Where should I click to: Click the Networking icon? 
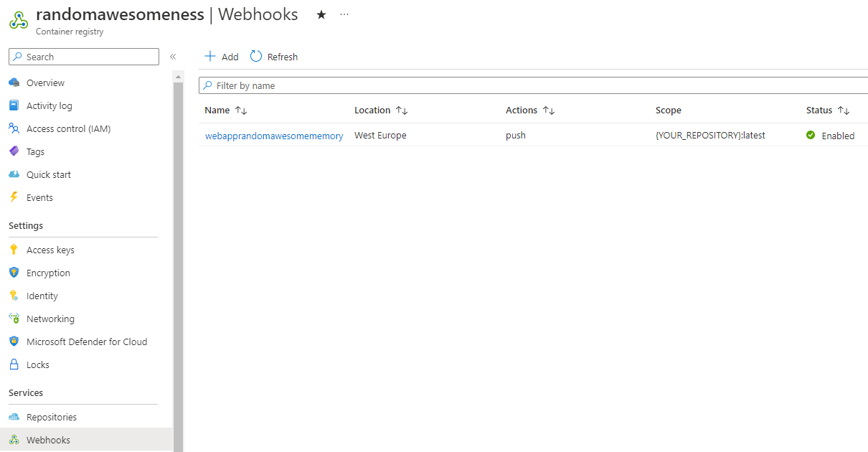tap(14, 319)
